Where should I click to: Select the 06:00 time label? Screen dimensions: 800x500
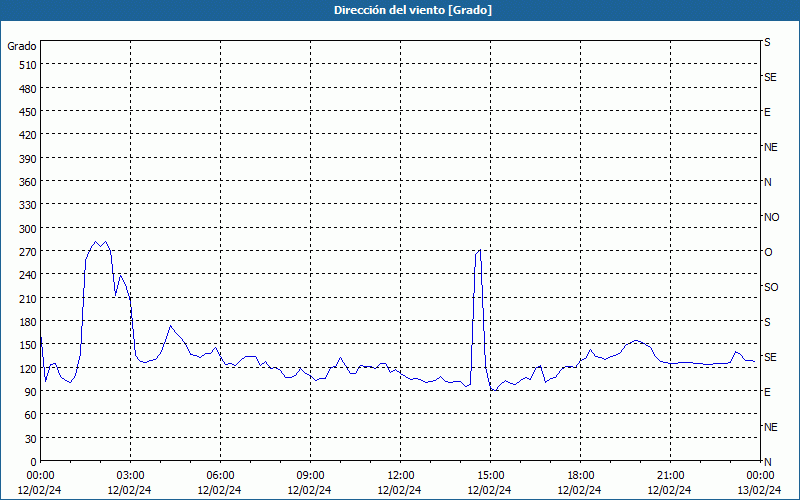click(220, 476)
